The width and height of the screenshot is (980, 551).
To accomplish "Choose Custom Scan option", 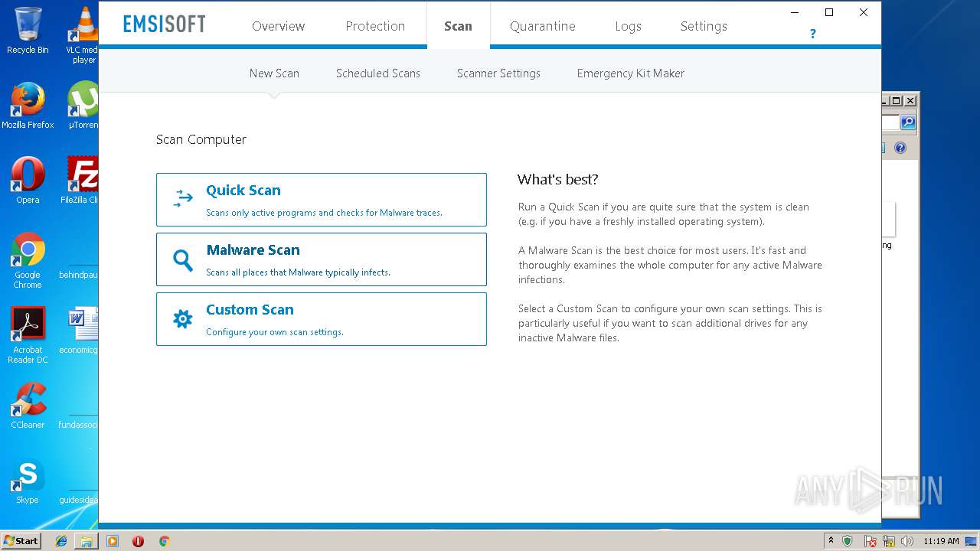I will (x=322, y=319).
